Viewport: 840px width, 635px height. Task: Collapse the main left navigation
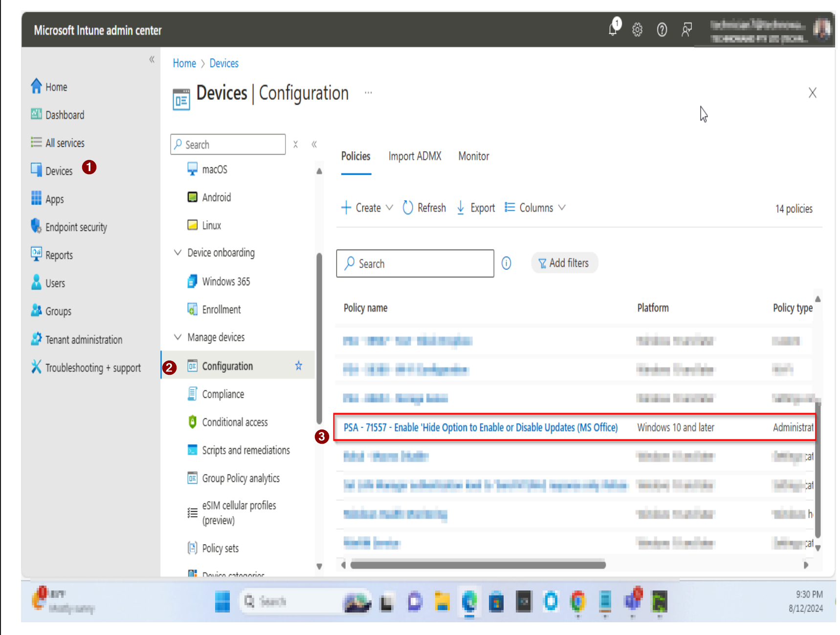click(x=152, y=59)
